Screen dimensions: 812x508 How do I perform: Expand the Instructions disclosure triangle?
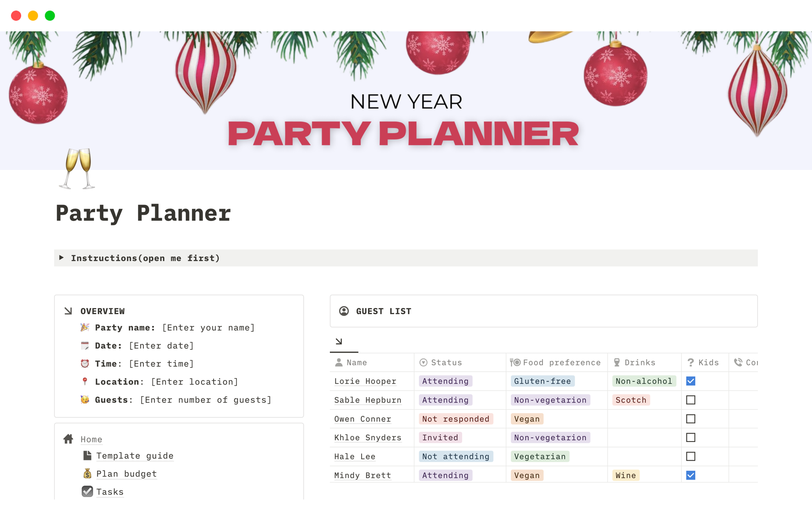[62, 258]
